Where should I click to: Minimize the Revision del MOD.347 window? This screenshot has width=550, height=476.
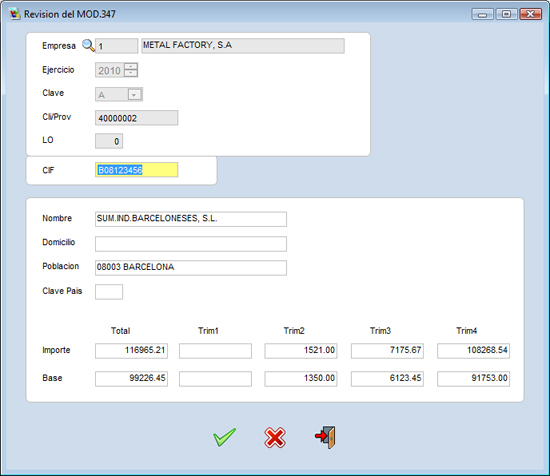[483, 14]
